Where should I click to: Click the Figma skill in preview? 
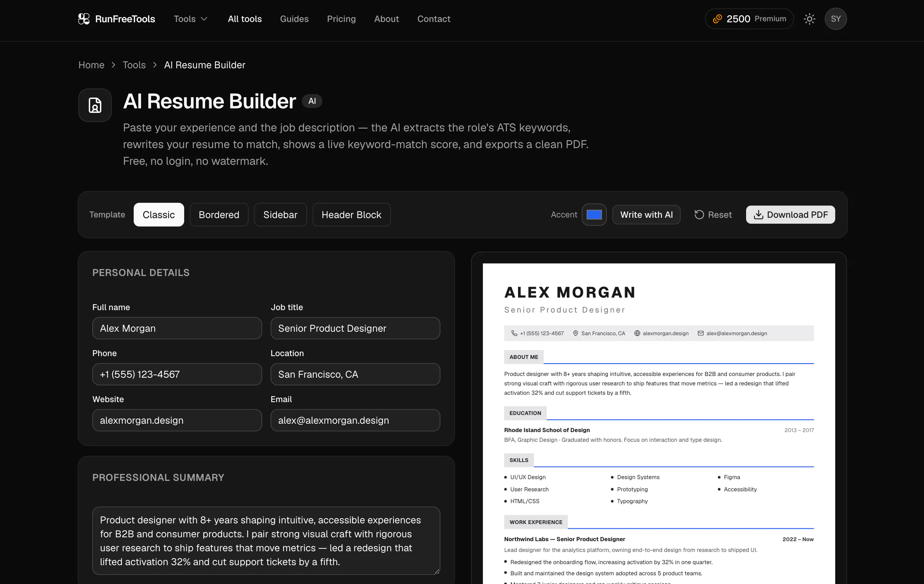click(x=732, y=477)
